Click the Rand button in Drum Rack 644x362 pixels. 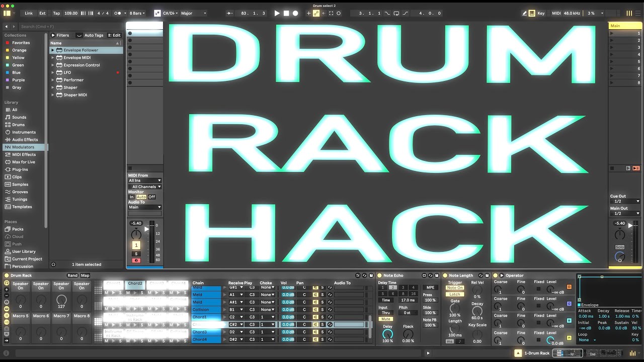(72, 276)
